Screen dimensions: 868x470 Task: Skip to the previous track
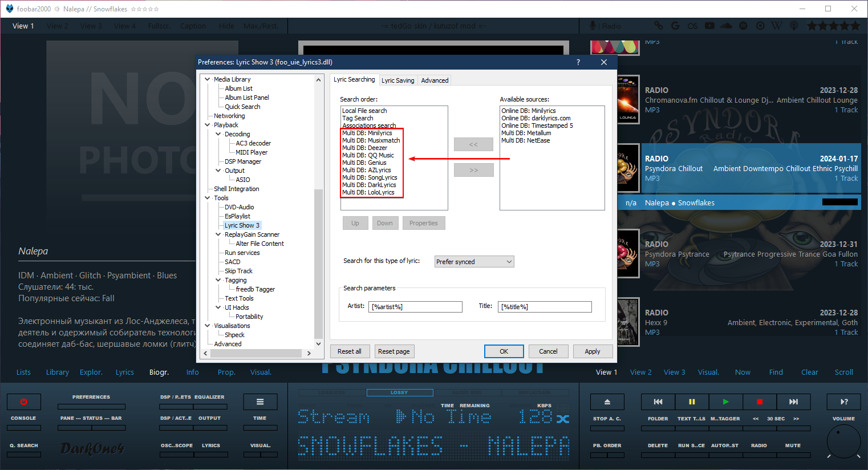(658, 402)
